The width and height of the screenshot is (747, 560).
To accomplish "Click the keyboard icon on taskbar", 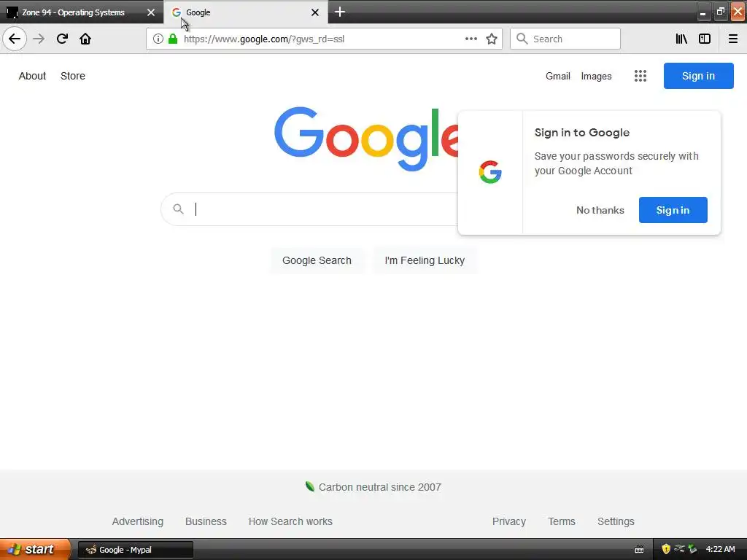I will tap(639, 550).
